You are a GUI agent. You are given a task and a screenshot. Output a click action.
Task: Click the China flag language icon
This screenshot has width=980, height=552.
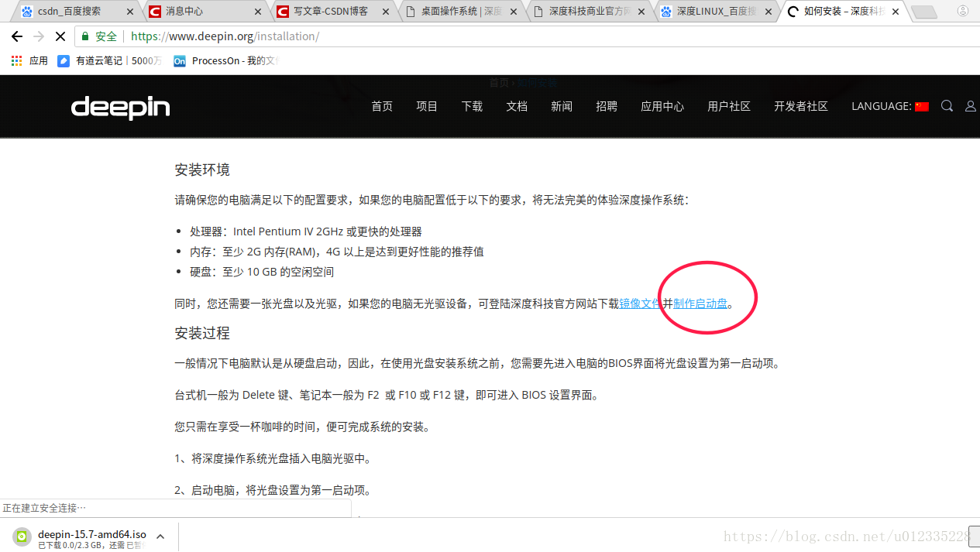click(x=922, y=107)
